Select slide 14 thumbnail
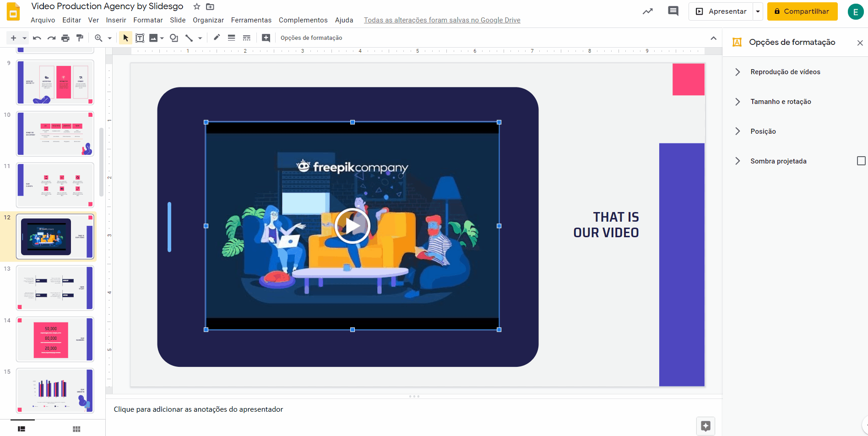The height and width of the screenshot is (436, 868). 55,339
